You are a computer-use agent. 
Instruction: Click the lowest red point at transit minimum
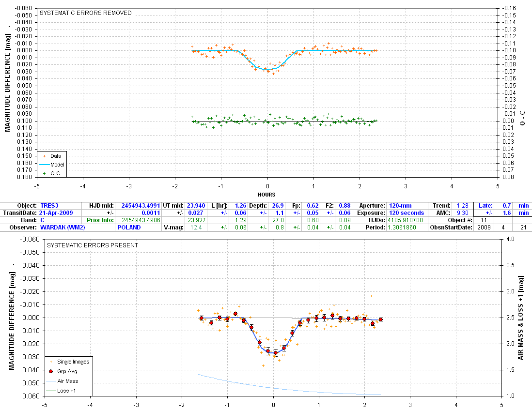(276, 353)
